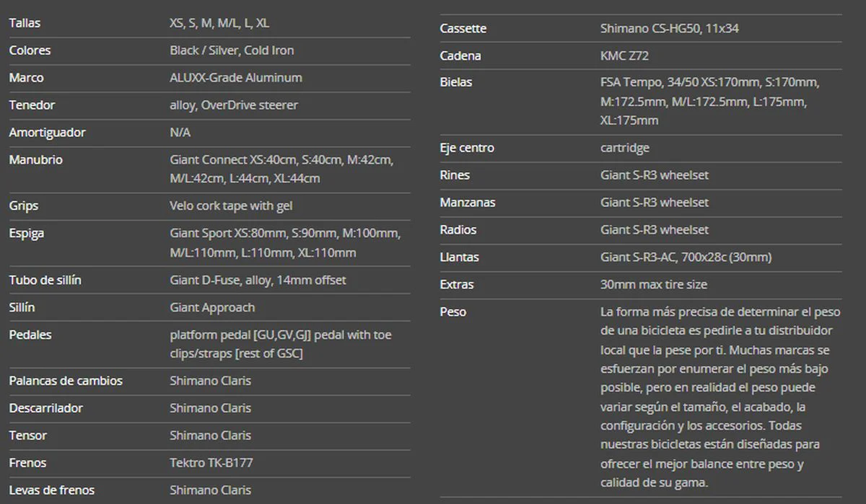Click the 'Peso' row label
Viewport: 866px width, 504px height.
453,312
